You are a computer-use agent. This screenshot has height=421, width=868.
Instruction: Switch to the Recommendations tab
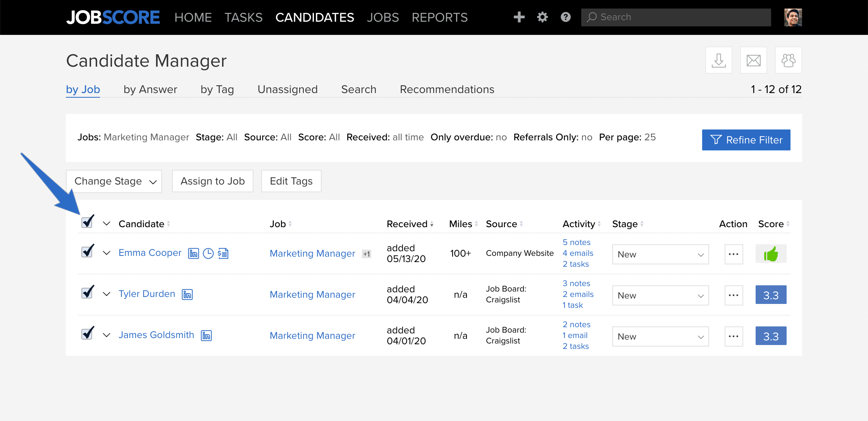pos(447,89)
